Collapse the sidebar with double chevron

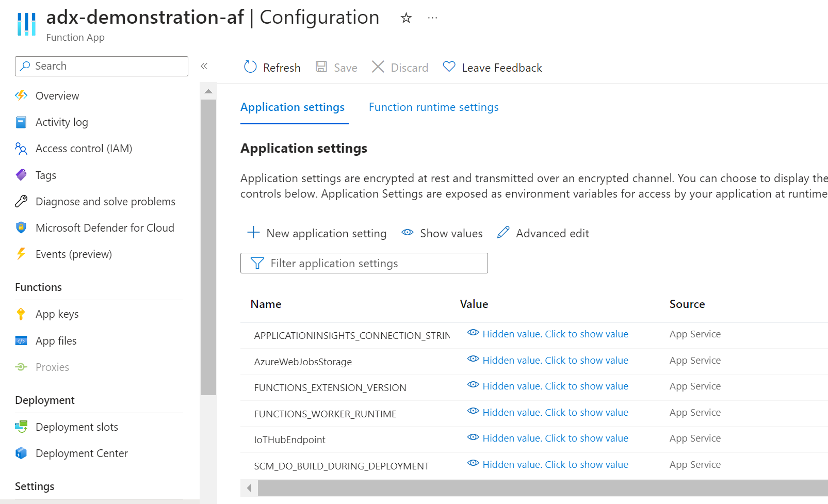[204, 66]
